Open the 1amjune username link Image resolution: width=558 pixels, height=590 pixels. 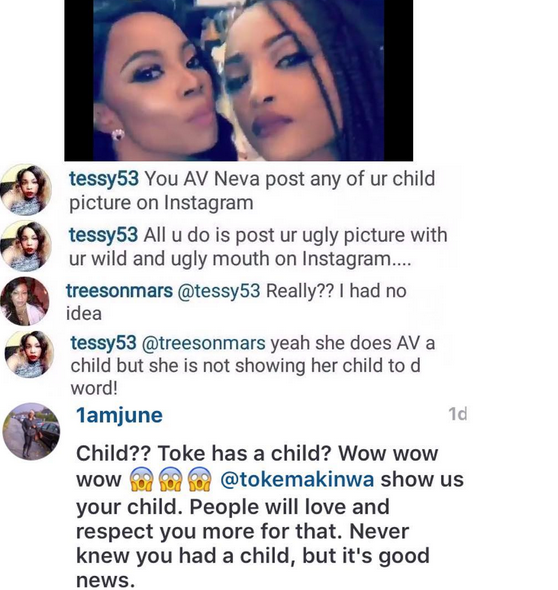[119, 416]
